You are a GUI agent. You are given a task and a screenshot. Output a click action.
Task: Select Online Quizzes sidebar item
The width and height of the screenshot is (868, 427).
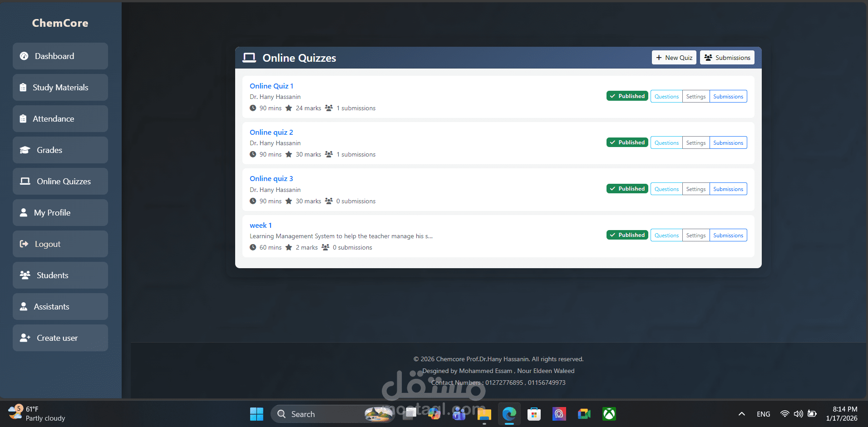[x=60, y=181]
